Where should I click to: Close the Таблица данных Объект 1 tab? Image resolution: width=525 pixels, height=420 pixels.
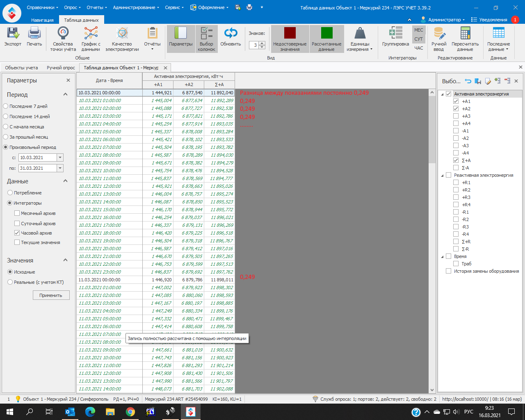(165, 68)
